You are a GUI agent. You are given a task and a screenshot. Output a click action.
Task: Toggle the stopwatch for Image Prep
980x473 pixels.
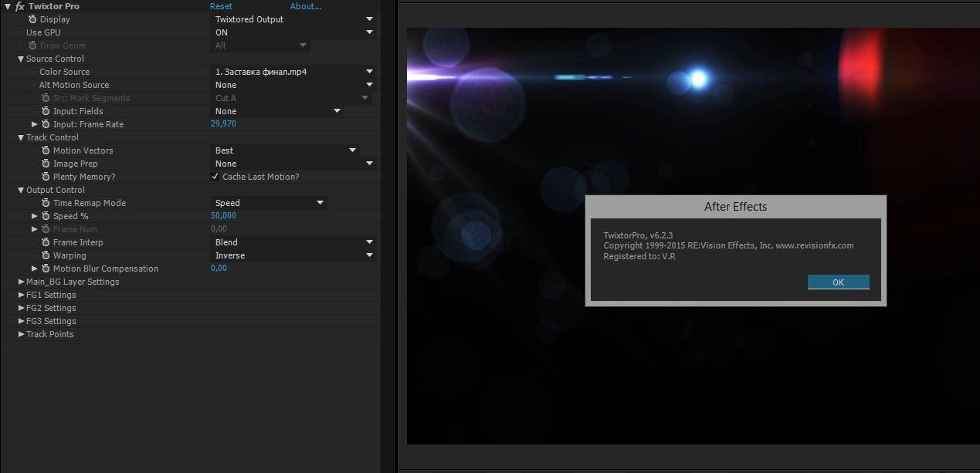(46, 164)
